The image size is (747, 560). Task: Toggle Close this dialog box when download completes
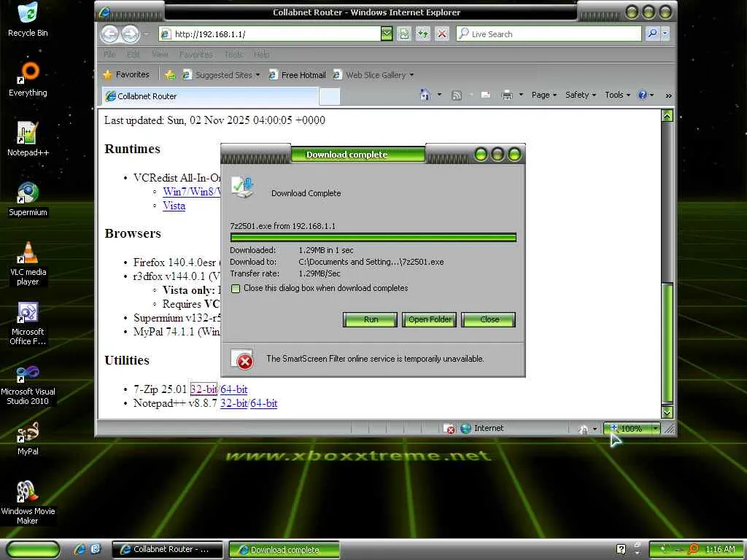coord(236,288)
